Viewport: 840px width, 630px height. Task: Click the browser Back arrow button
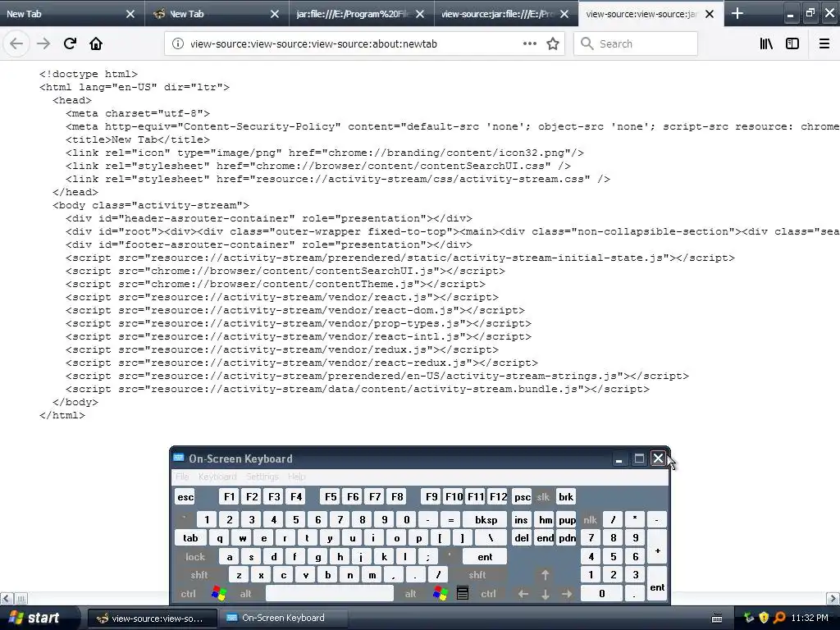click(16, 43)
